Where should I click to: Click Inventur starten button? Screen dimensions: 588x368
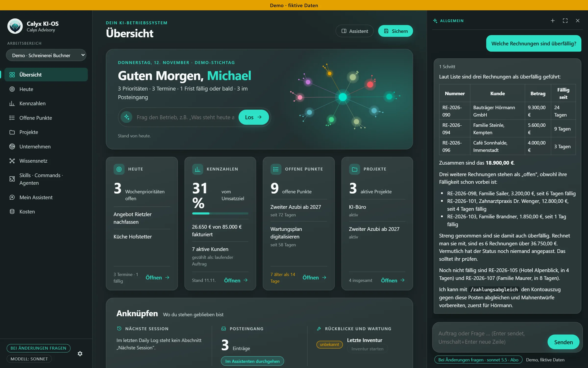(x=367, y=349)
